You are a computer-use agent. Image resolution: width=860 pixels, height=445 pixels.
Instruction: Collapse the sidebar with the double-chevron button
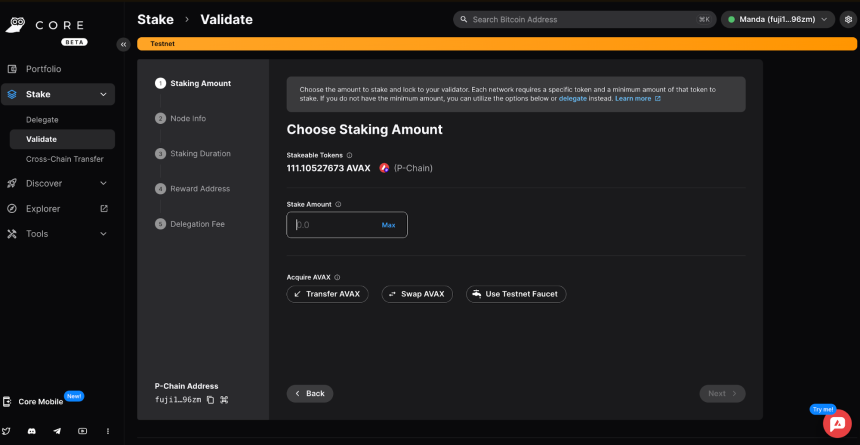point(123,44)
